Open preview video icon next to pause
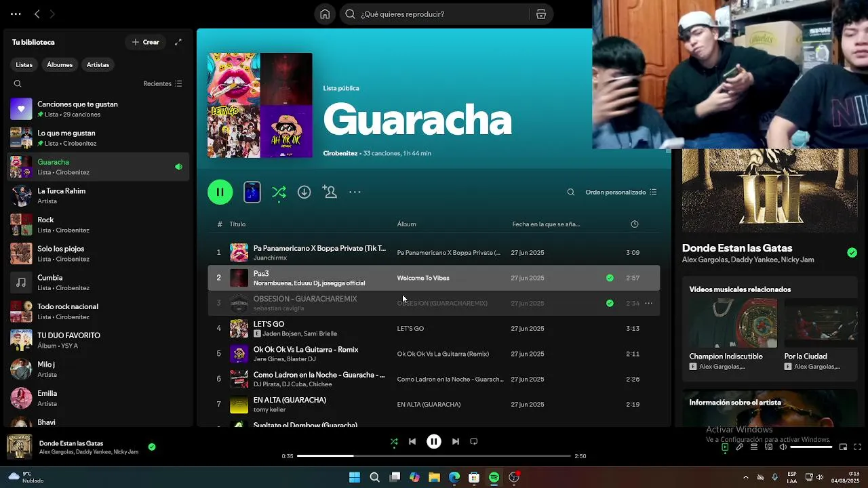 (252, 192)
